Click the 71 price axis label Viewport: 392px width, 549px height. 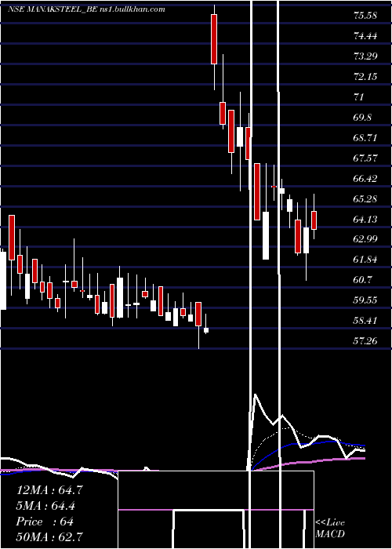tap(359, 96)
